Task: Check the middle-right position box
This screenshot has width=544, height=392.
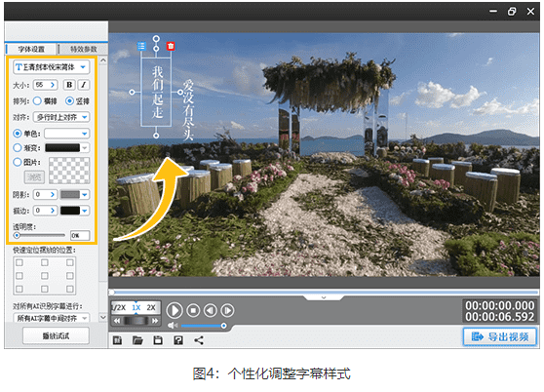Action: 70,276
